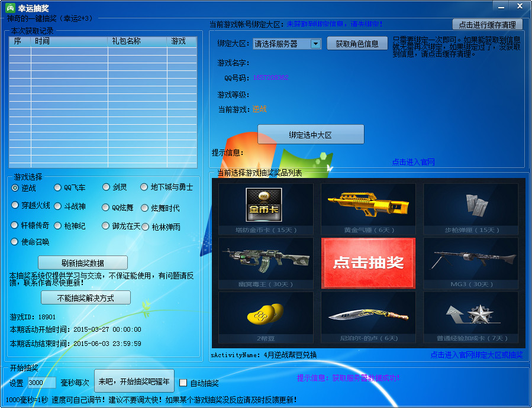This screenshot has height=408, width=532.
Task: Click the purple 获取服务器数据成功 status message
Action: (366, 378)
